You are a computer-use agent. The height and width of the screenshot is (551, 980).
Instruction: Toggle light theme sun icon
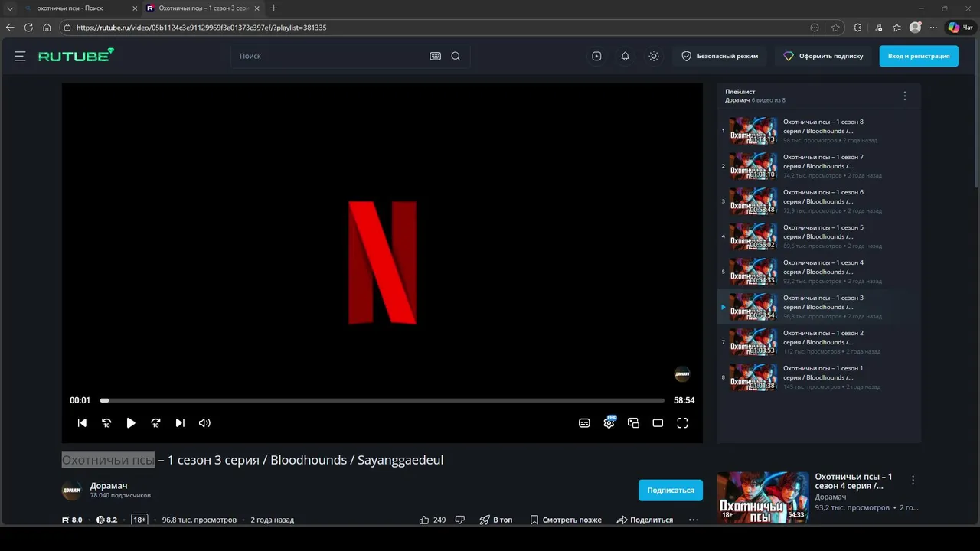tap(653, 56)
